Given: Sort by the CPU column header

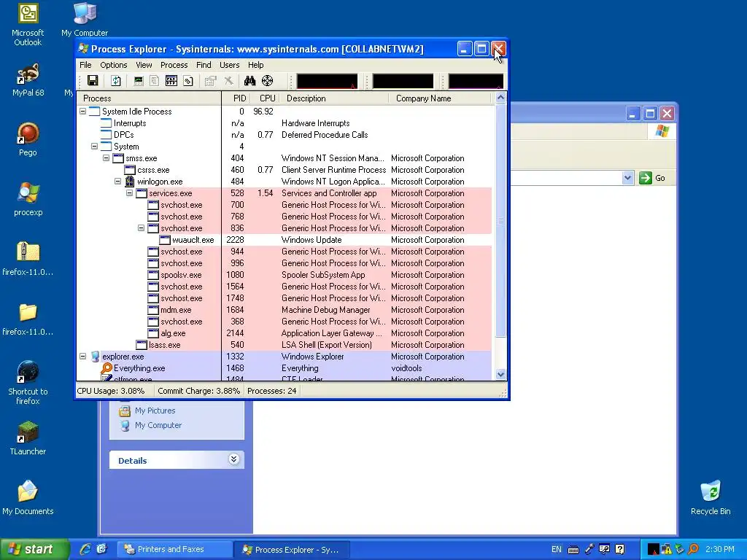Looking at the screenshot, I should pos(263,98).
